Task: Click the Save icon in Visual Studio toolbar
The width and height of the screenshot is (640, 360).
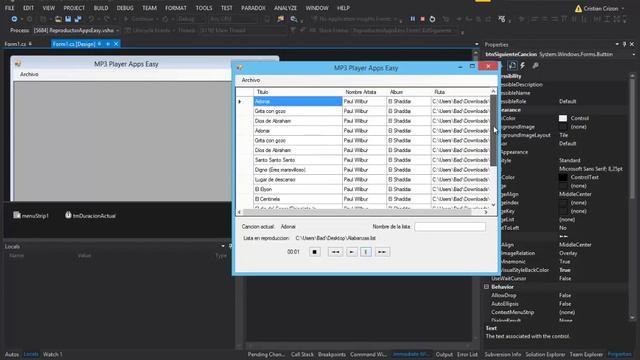Action: [68, 19]
